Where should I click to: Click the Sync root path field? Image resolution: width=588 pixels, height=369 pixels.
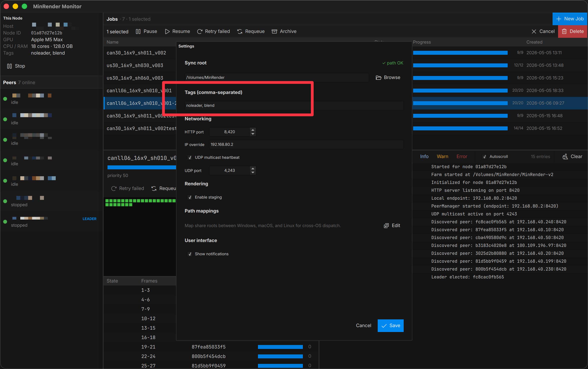276,78
